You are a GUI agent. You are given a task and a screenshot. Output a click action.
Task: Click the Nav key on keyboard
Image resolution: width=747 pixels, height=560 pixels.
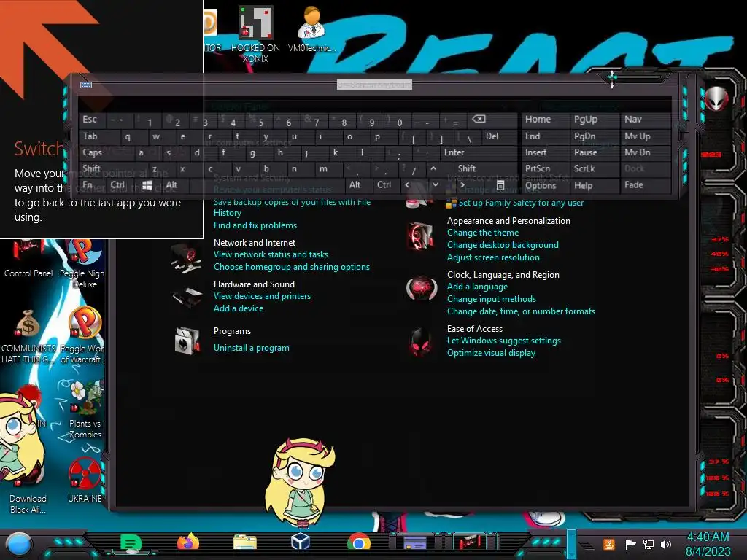[x=645, y=119]
